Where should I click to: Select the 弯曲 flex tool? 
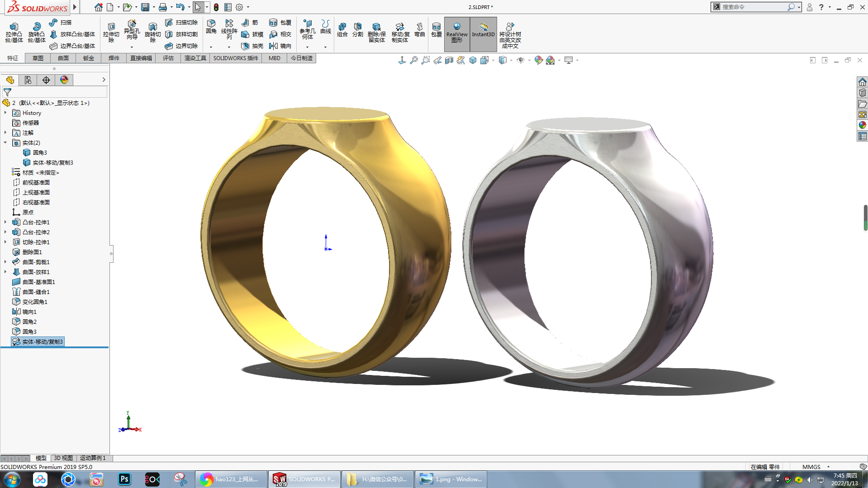pyautogui.click(x=420, y=30)
